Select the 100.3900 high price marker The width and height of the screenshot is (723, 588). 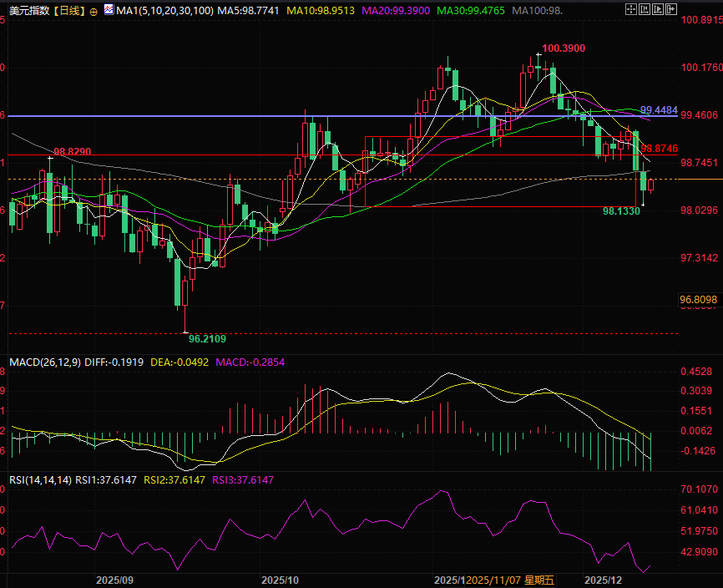pyautogui.click(x=563, y=48)
